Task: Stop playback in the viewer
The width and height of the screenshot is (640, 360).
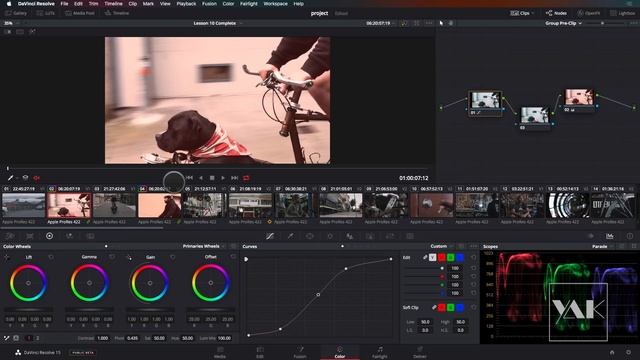Action: click(x=212, y=178)
